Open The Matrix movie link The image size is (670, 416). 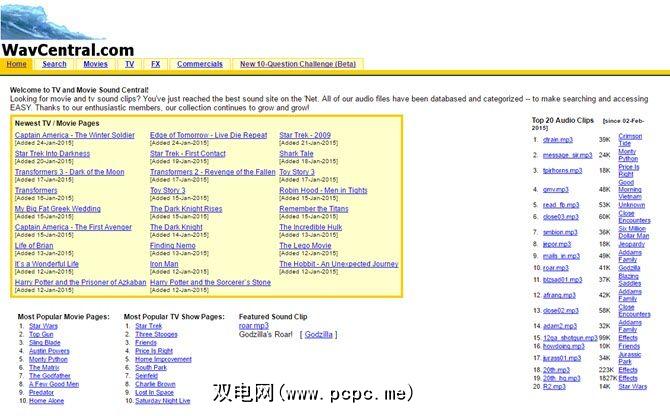click(44, 367)
